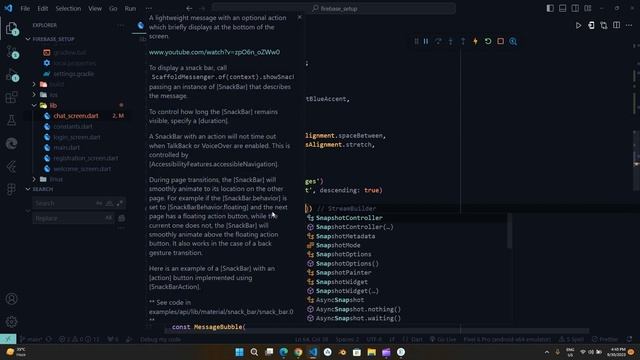Toggle Use Regular Expression in search

click(x=119, y=203)
